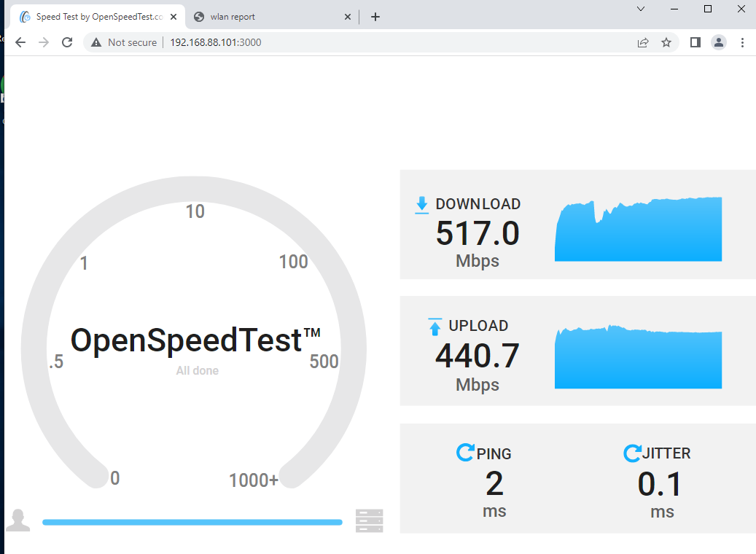Open a new tab with plus button

(375, 17)
